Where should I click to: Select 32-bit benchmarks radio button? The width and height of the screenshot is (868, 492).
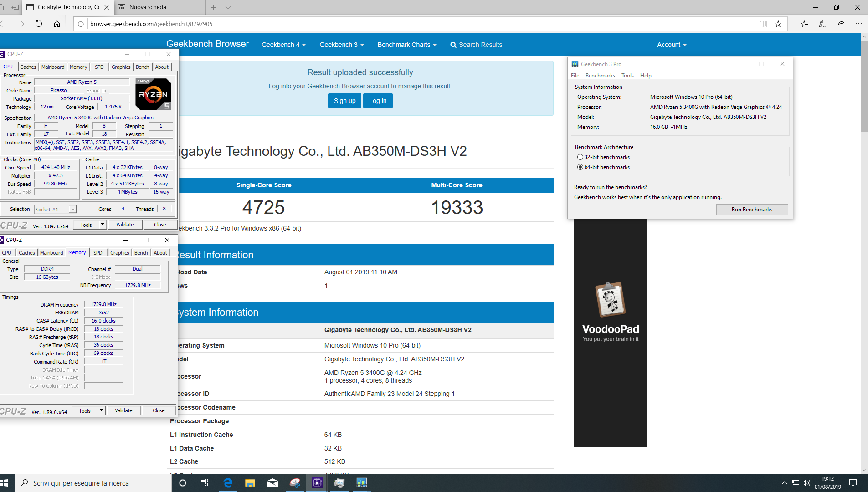[x=580, y=157]
